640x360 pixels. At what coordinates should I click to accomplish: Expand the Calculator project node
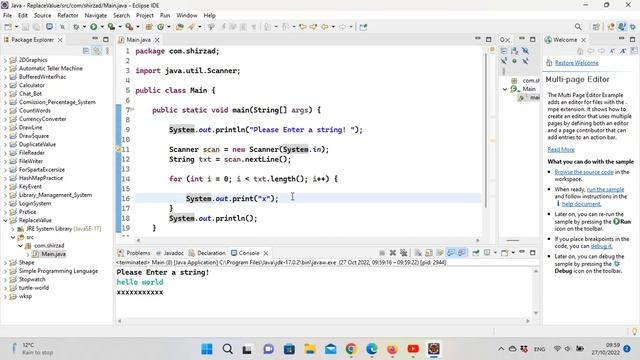point(5,85)
